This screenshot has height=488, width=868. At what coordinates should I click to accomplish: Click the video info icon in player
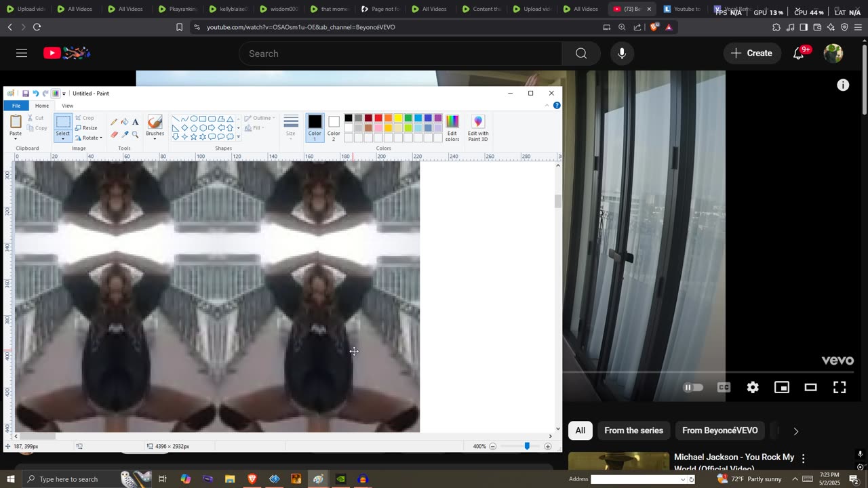pos(843,85)
